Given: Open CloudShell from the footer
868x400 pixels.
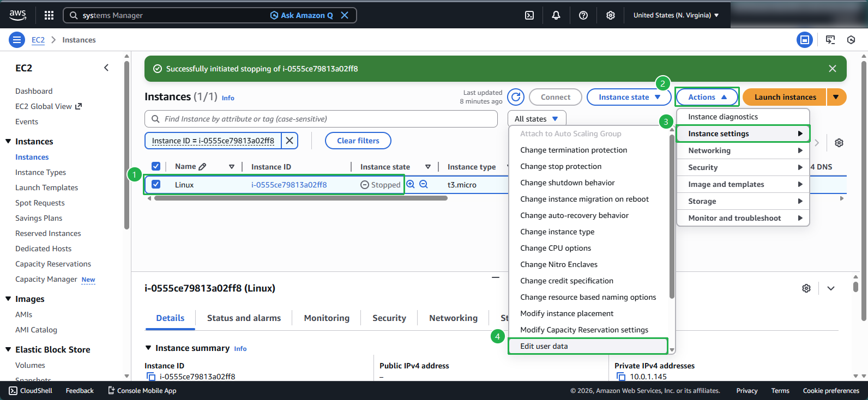Looking at the screenshot, I should (31, 391).
